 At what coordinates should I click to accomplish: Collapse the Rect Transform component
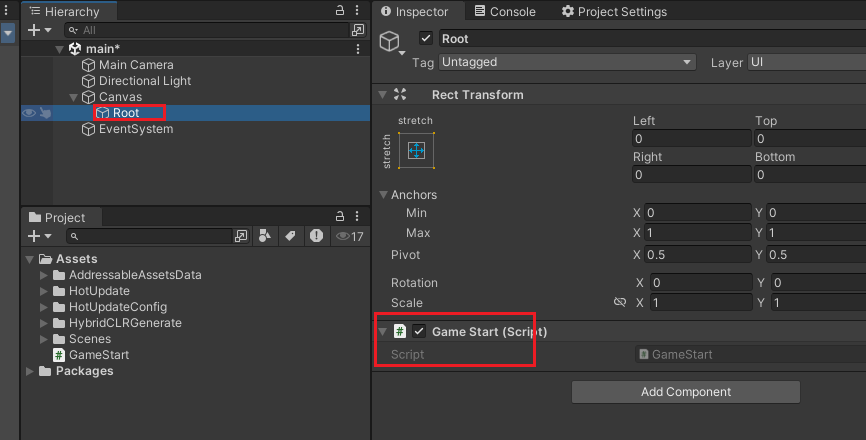pyautogui.click(x=383, y=95)
